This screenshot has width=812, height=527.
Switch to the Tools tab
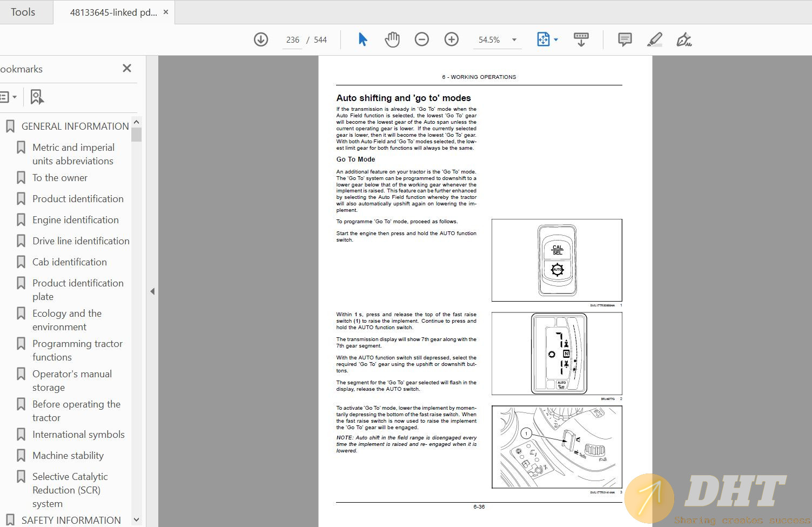point(23,12)
